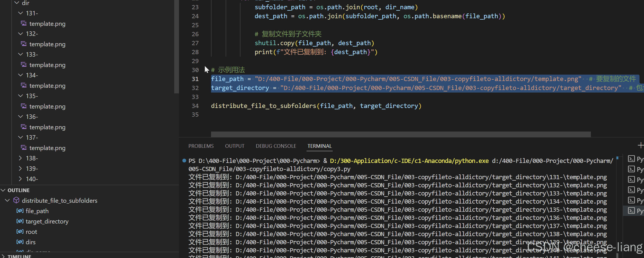644x258 pixels.
Task: Switch to the PROBLEMS tab
Action: coord(201,146)
